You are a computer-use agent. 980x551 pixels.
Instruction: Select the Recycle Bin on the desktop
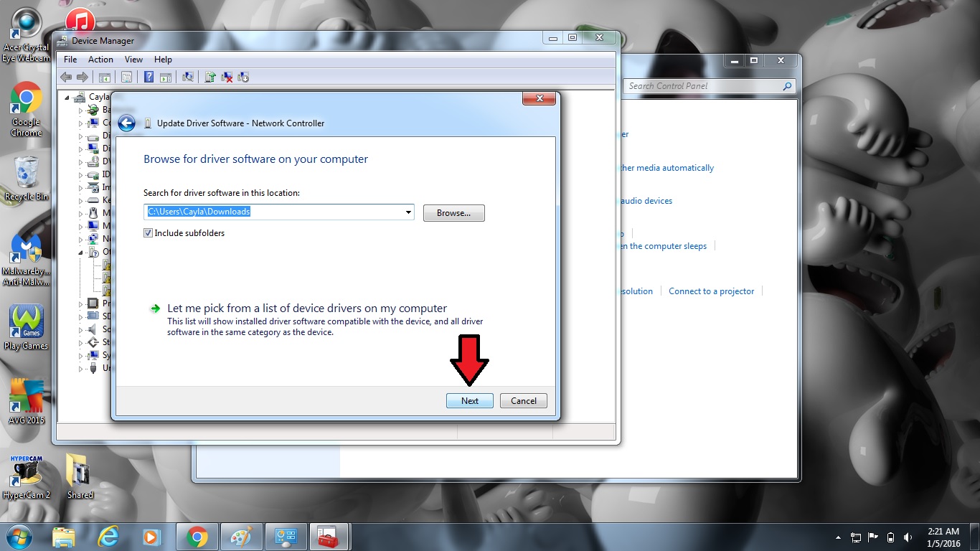26,178
